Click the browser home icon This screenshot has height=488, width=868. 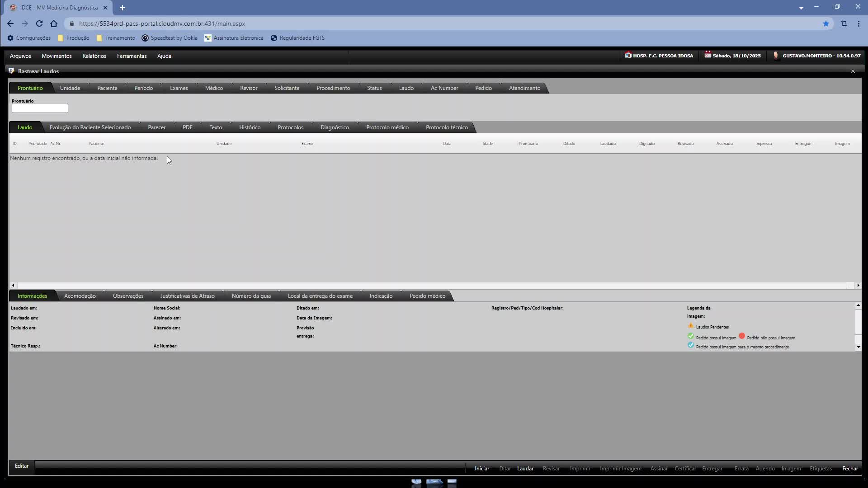pyautogui.click(x=54, y=23)
